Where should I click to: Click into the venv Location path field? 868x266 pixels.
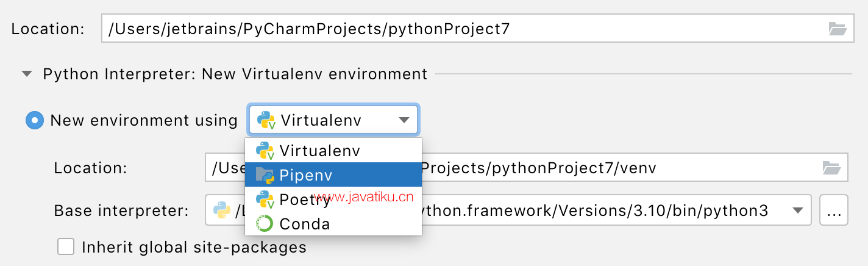[526, 167]
